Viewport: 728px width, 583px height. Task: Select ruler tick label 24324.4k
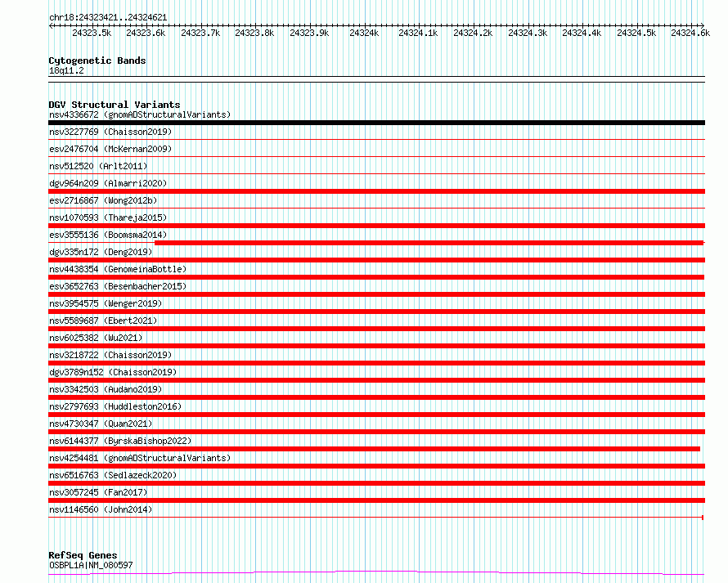pos(582,33)
